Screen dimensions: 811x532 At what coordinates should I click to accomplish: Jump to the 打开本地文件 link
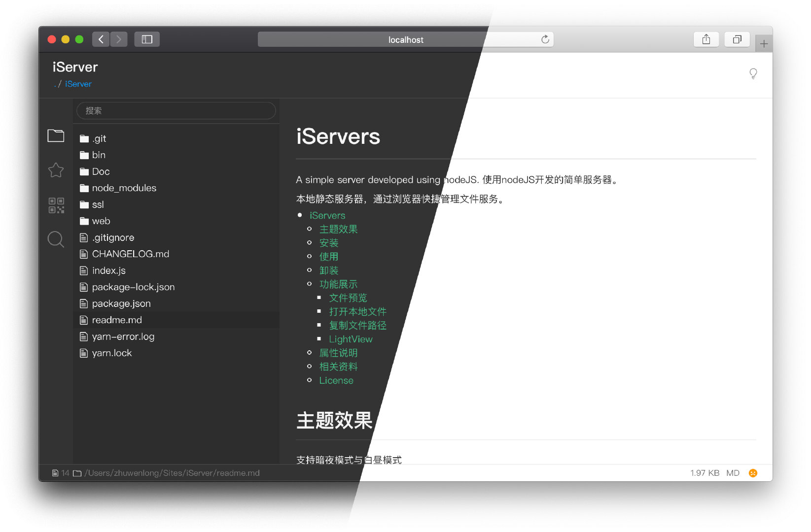[358, 312]
